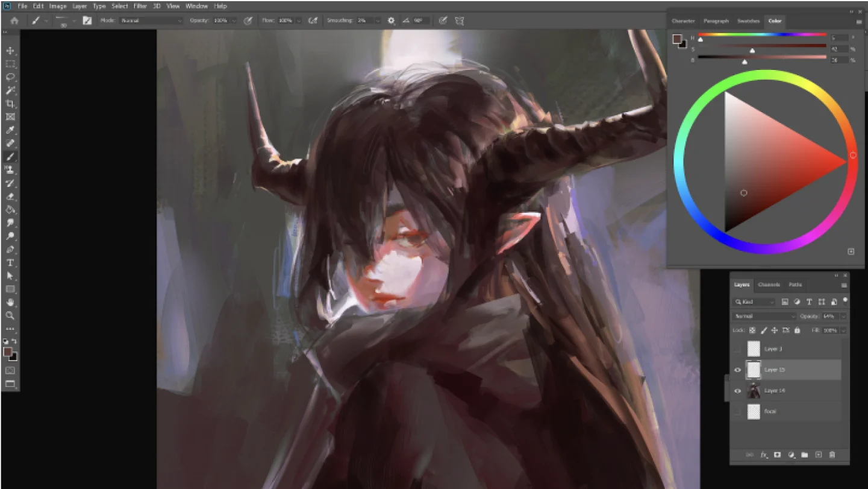Select the Frame tool
Viewport: 868px width, 489px height.
click(10, 117)
